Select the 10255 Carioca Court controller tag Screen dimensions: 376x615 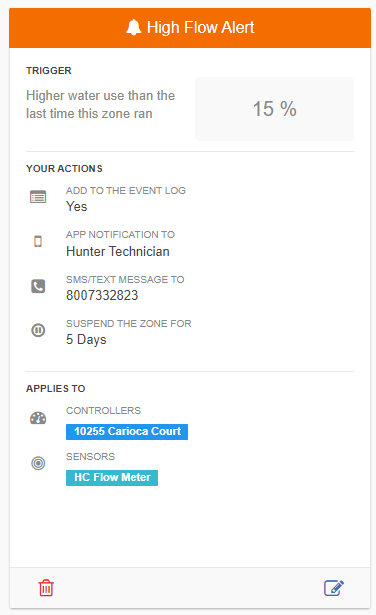[127, 431]
